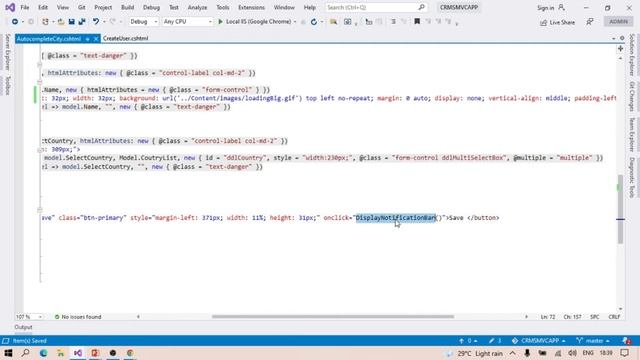Viewport: 640px width, 360px height.
Task: Expand the Local IIS run target dropdown arrow
Action: coord(295,22)
